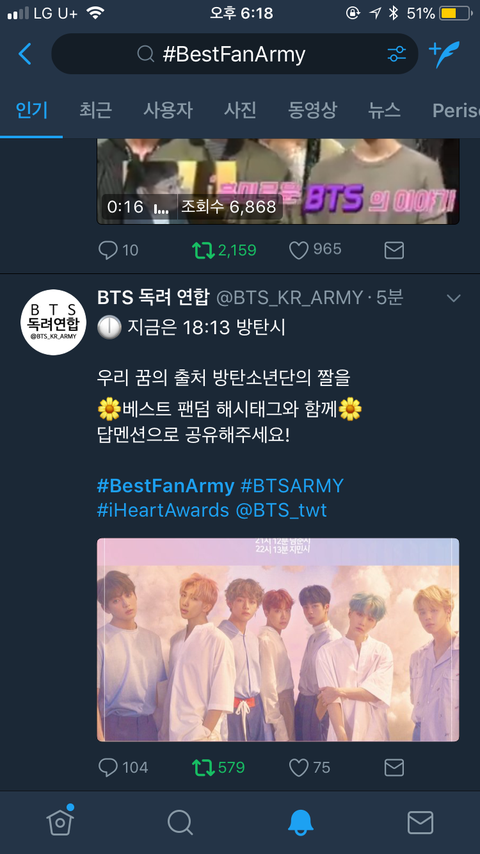Compose a new tweet with the feather icon
Image resolution: width=480 pixels, height=854 pixels.
(445, 54)
